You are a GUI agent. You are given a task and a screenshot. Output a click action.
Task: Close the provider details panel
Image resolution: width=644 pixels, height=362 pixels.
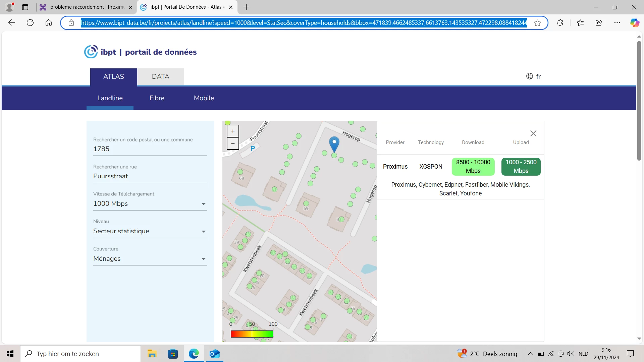pos(533,133)
